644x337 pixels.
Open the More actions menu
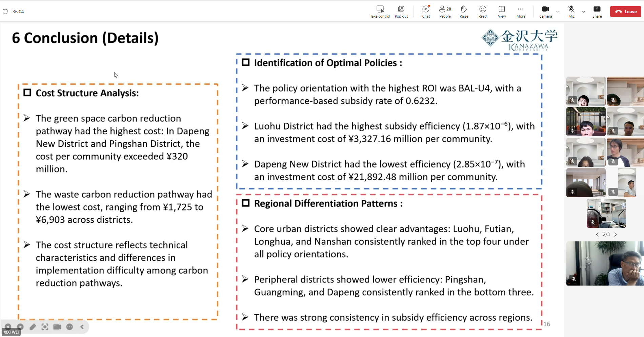click(521, 12)
